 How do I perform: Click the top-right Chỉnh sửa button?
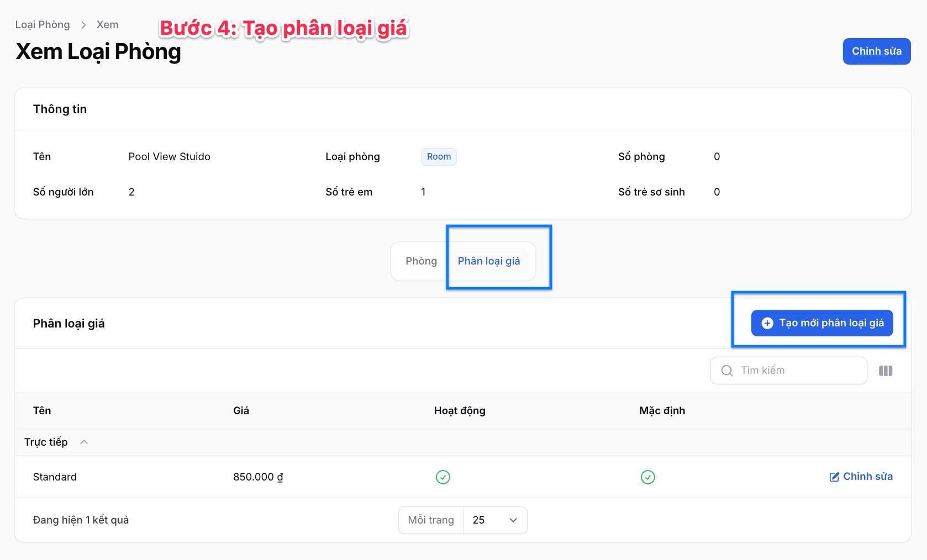point(876,51)
